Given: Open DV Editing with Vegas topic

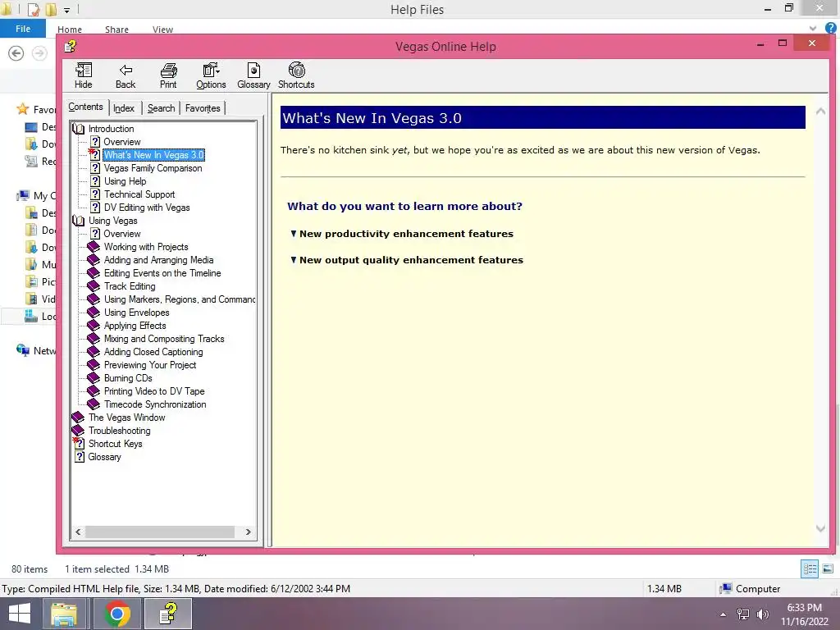Looking at the screenshot, I should [x=147, y=208].
